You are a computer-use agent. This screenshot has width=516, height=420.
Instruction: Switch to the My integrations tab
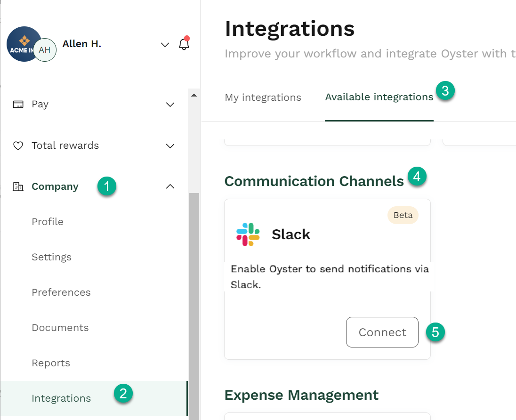click(263, 97)
